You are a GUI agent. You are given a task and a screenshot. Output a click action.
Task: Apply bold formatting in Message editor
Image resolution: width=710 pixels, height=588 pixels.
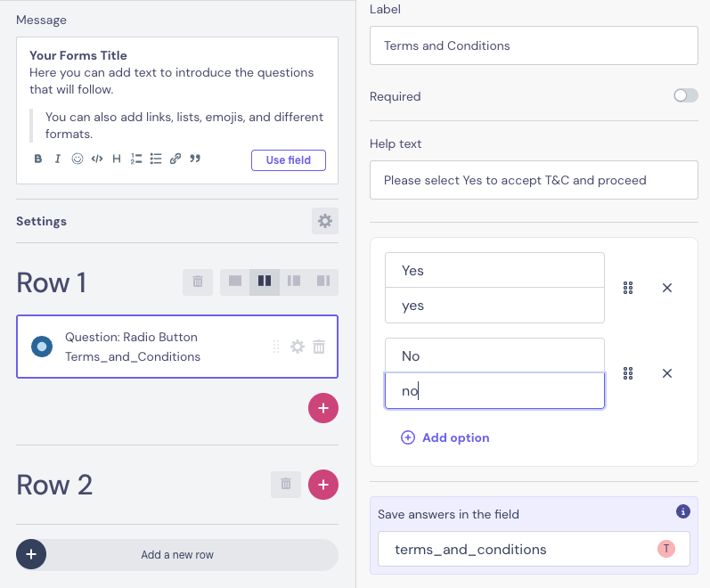(38, 159)
